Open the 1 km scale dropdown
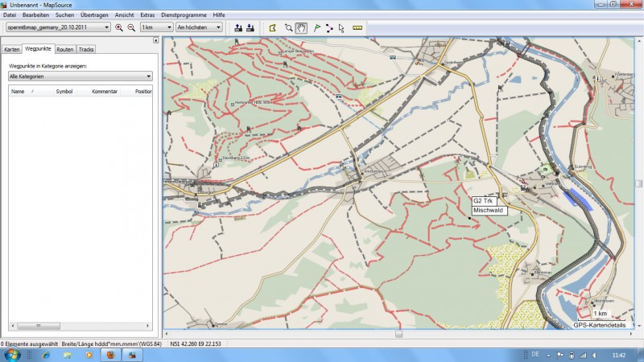The height and width of the screenshot is (362, 644). (156, 27)
